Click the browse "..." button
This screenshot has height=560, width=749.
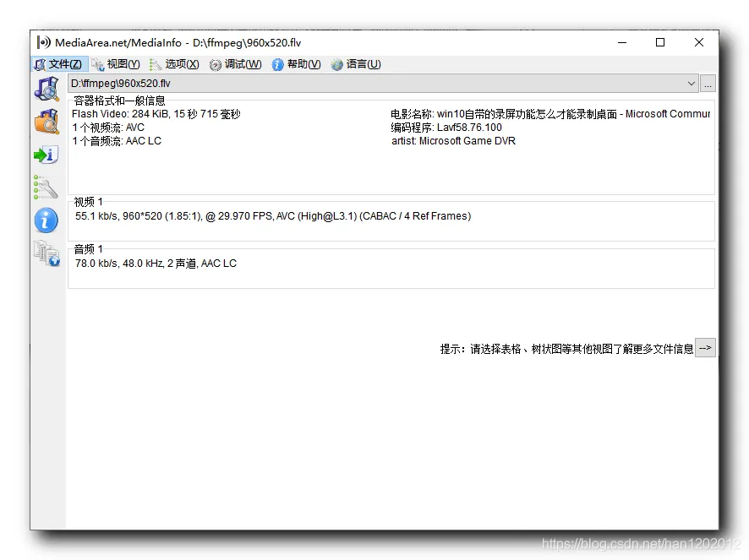pyautogui.click(x=708, y=84)
